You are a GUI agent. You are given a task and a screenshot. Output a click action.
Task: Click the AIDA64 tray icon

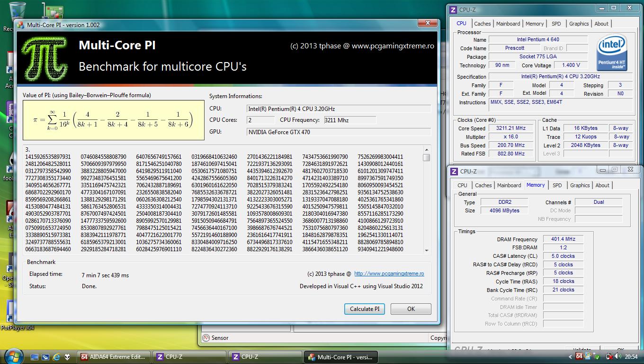tap(579, 357)
